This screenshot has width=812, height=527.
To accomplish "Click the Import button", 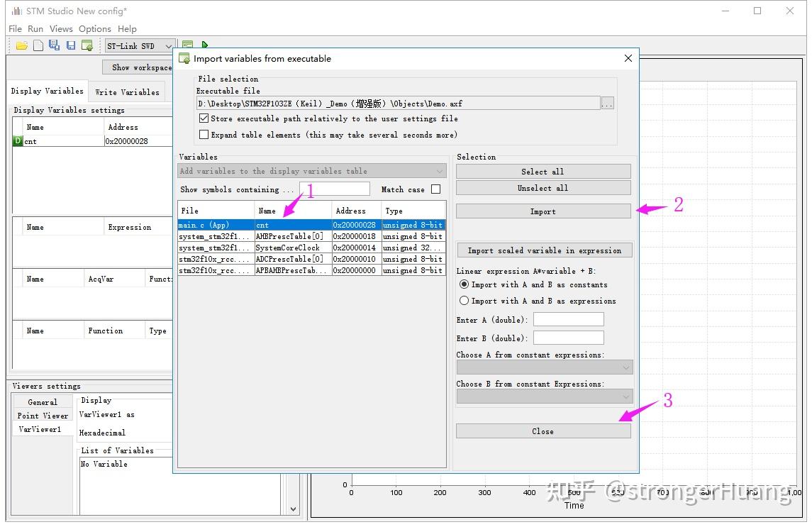I will tap(543, 211).
